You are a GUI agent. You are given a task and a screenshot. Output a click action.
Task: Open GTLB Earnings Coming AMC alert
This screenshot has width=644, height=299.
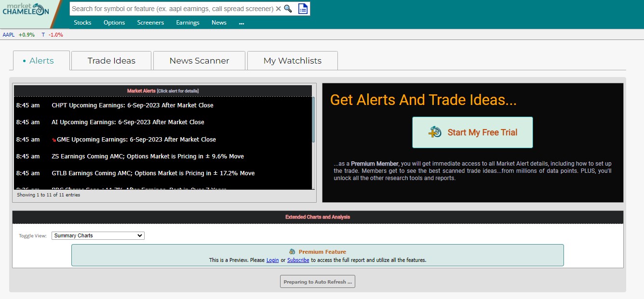tap(153, 173)
